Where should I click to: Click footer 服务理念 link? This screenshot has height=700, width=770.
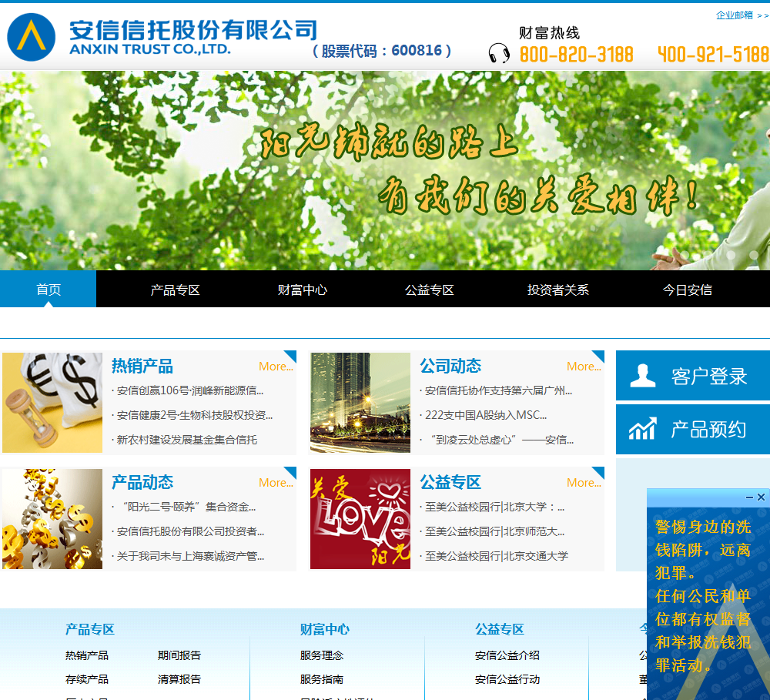(x=322, y=655)
